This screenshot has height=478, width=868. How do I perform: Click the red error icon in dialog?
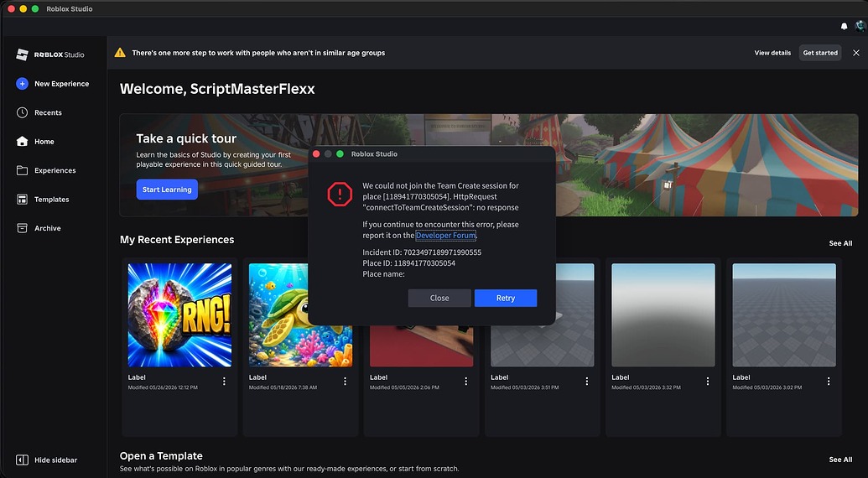340,195
